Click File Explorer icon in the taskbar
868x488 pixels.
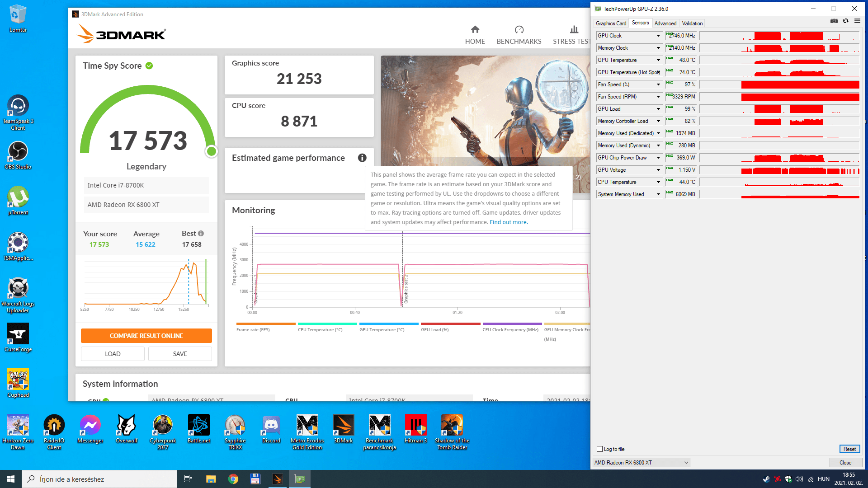point(211,479)
